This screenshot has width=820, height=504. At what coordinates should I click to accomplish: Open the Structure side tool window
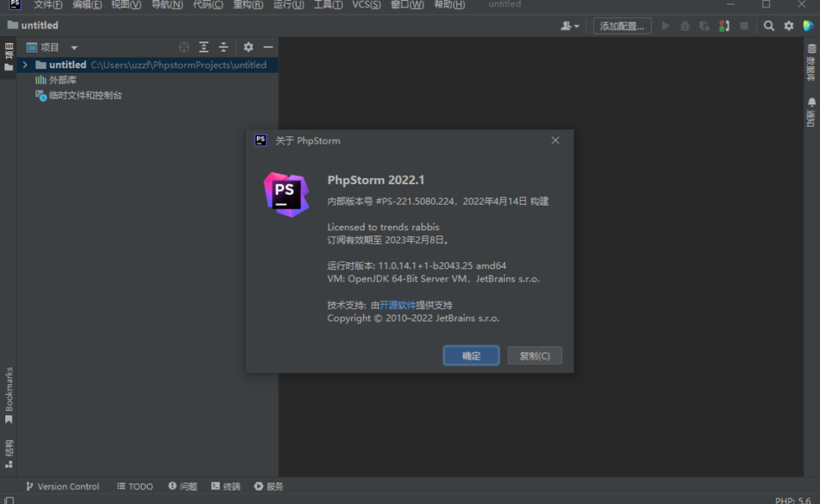[x=9, y=454]
